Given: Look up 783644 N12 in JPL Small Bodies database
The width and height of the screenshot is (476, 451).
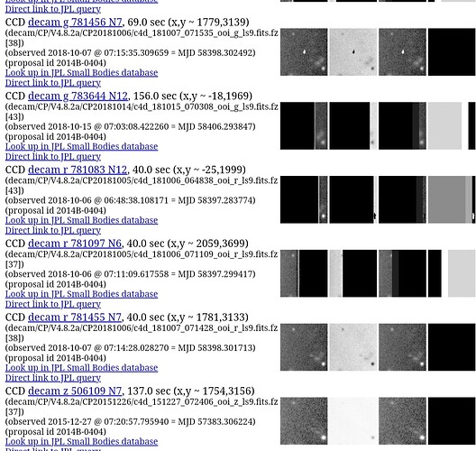Looking at the screenshot, I should click(81, 147).
